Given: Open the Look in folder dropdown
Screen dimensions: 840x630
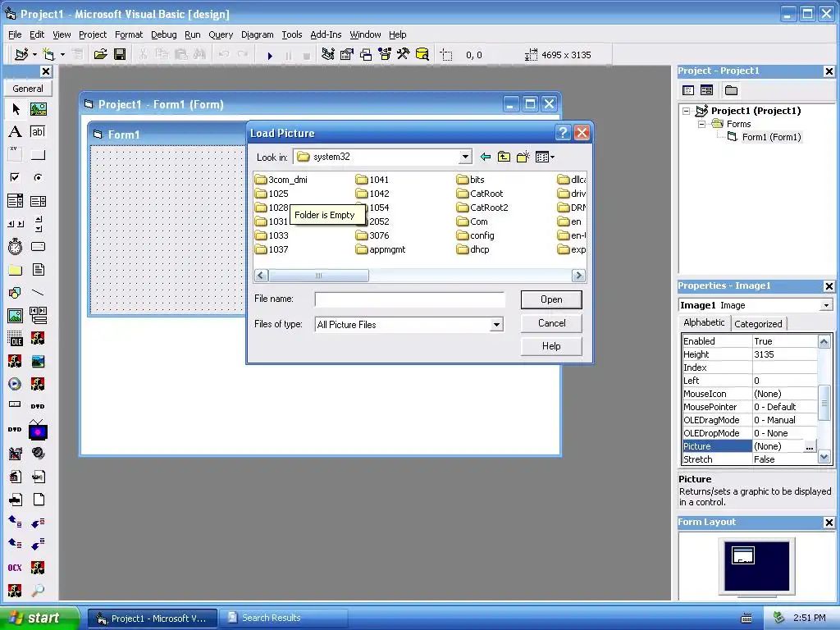Looking at the screenshot, I should pos(465,157).
